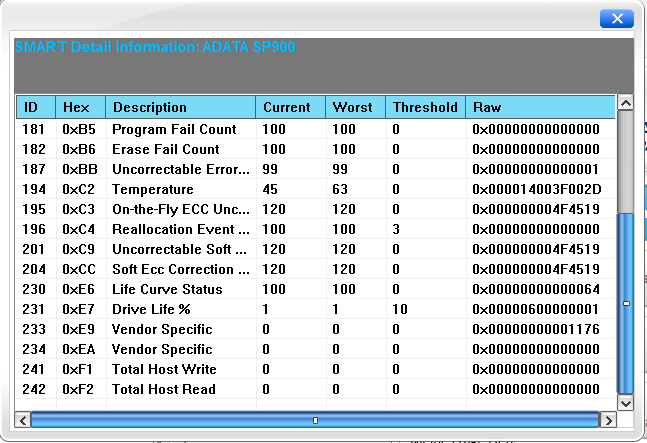Select the Reallocation Event ... description
Viewport: 647px width, 443px height.
(181, 229)
